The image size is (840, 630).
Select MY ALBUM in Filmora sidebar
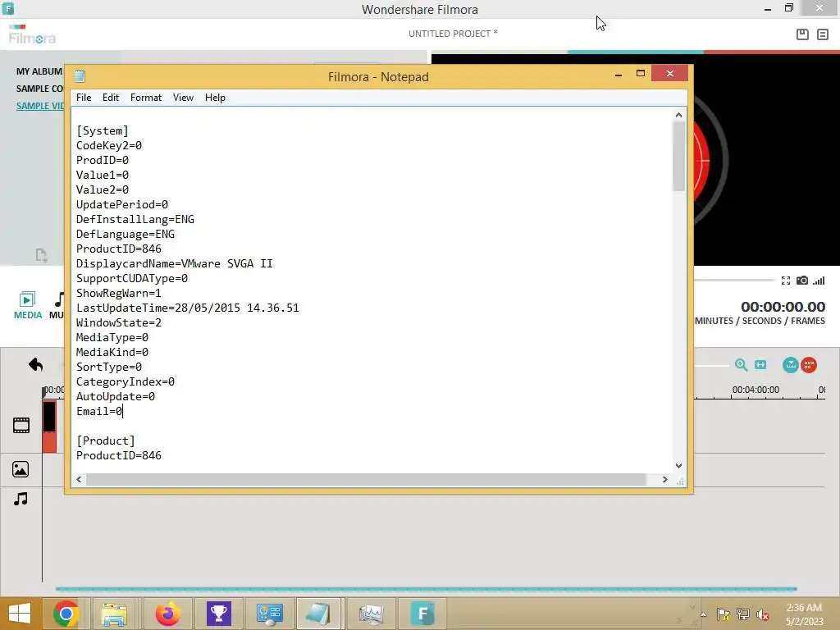pos(39,71)
